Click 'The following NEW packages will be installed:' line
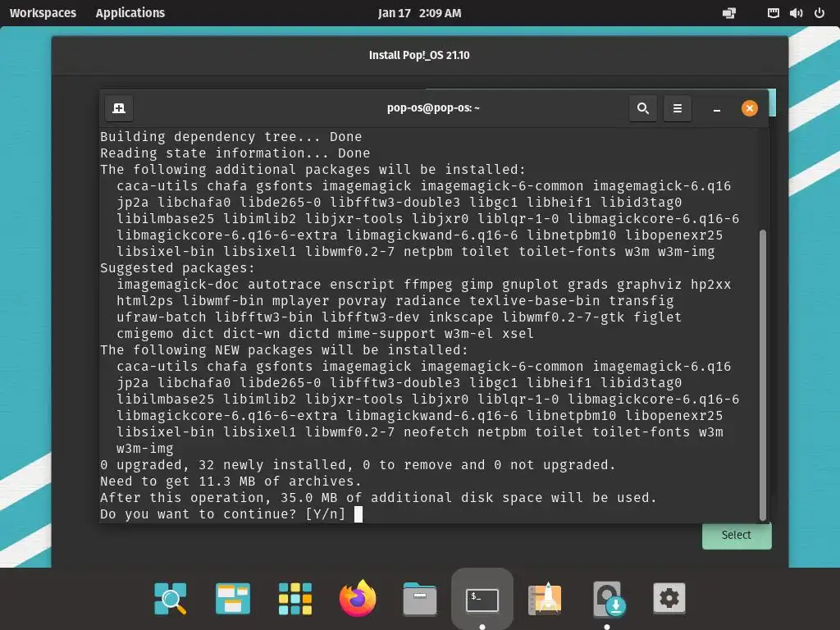The width and height of the screenshot is (840, 630). point(285,349)
